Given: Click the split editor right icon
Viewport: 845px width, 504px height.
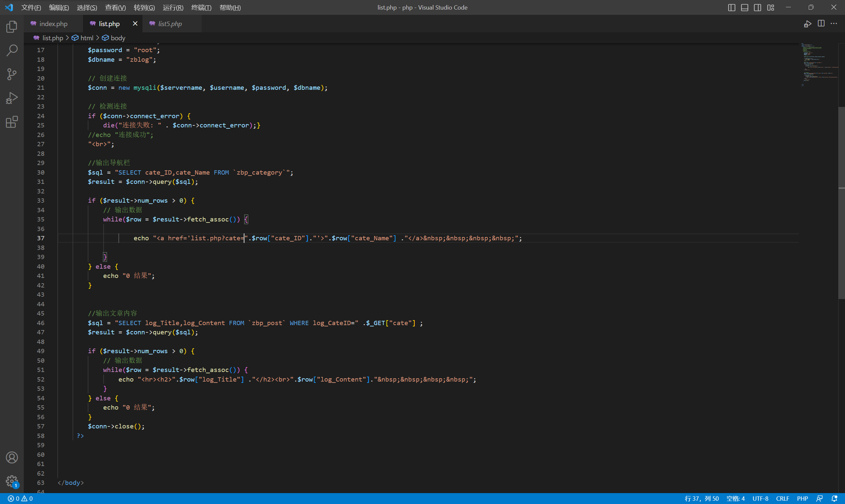Looking at the screenshot, I should (x=821, y=23).
